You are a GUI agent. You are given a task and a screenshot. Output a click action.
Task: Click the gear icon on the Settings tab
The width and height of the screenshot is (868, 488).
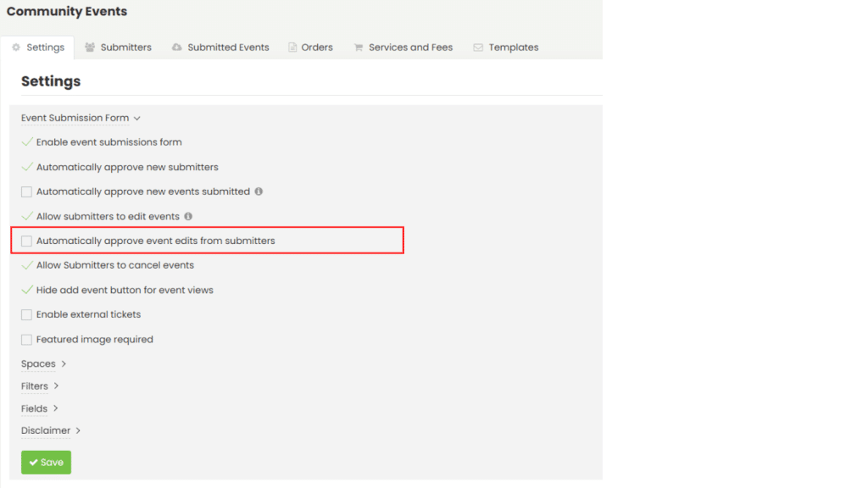tap(15, 47)
